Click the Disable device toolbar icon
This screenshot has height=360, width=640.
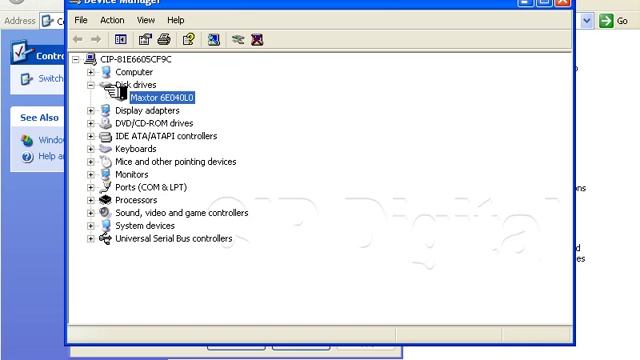pos(238,40)
